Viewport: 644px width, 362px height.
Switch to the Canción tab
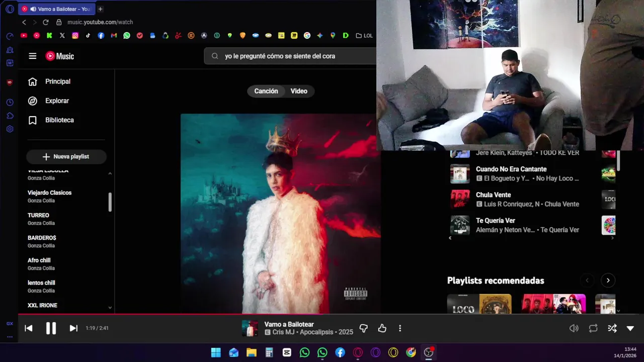pyautogui.click(x=266, y=91)
